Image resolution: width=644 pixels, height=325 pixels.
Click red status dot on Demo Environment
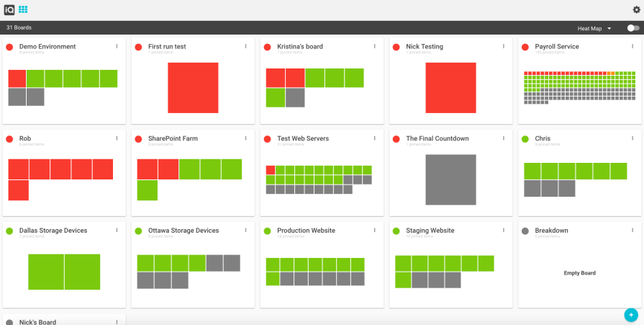coord(9,48)
